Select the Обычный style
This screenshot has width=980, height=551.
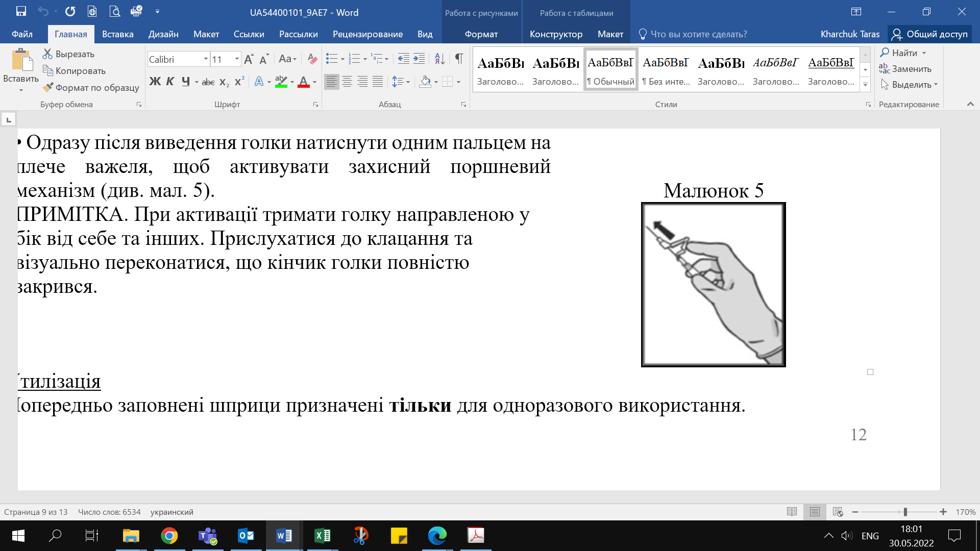click(610, 69)
